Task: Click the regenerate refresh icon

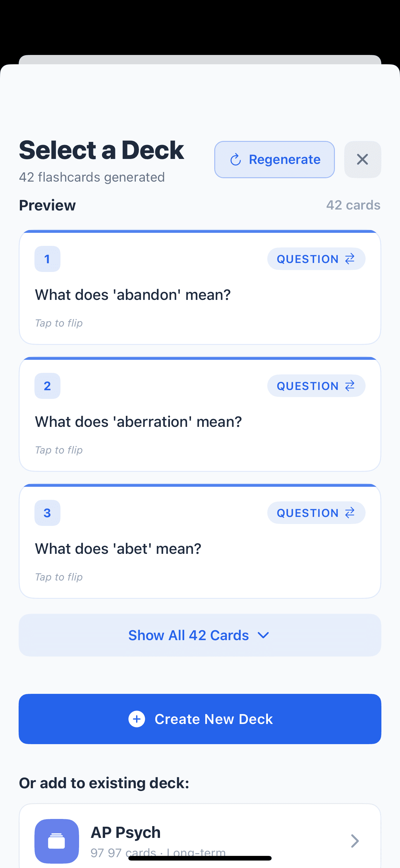Action: click(x=236, y=159)
